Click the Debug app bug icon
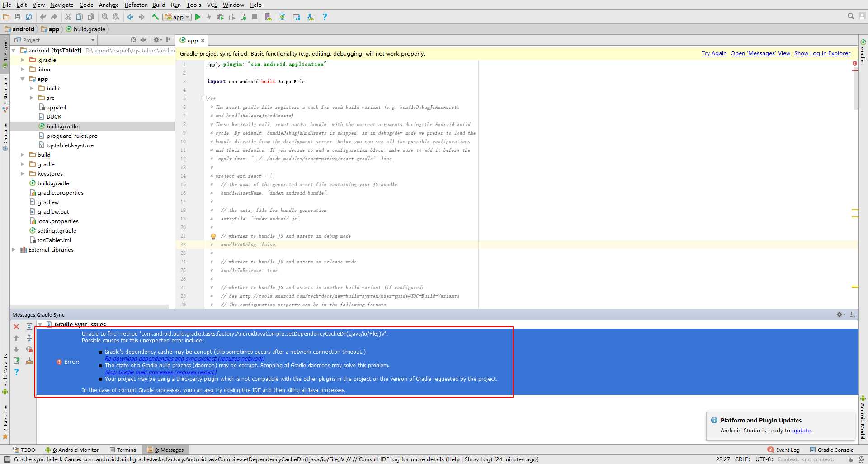The width and height of the screenshot is (868, 464). click(220, 17)
